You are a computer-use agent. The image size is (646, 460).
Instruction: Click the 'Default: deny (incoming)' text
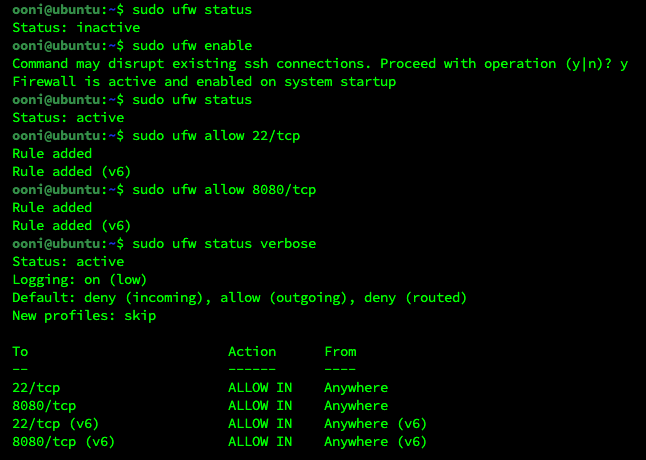[108, 298]
